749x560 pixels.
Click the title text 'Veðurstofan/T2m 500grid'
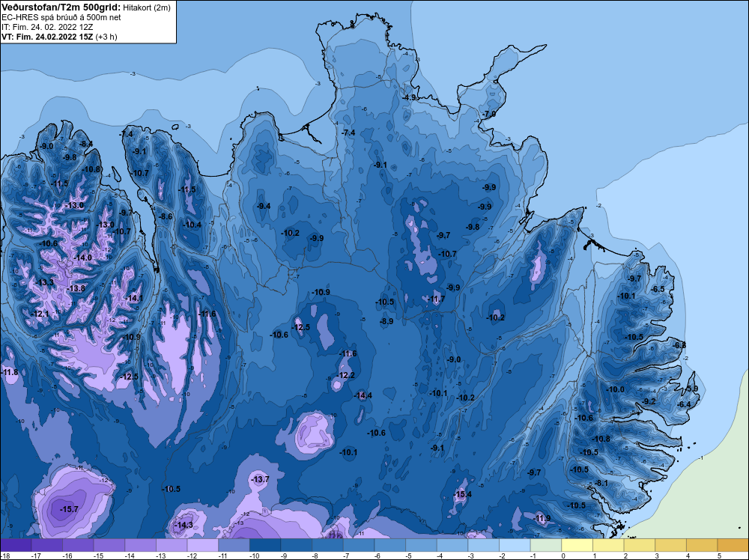61,7
